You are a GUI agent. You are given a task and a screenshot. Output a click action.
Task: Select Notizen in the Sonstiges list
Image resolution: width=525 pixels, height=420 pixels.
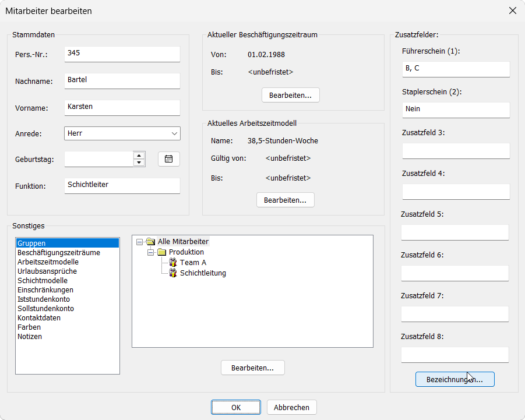point(67,337)
